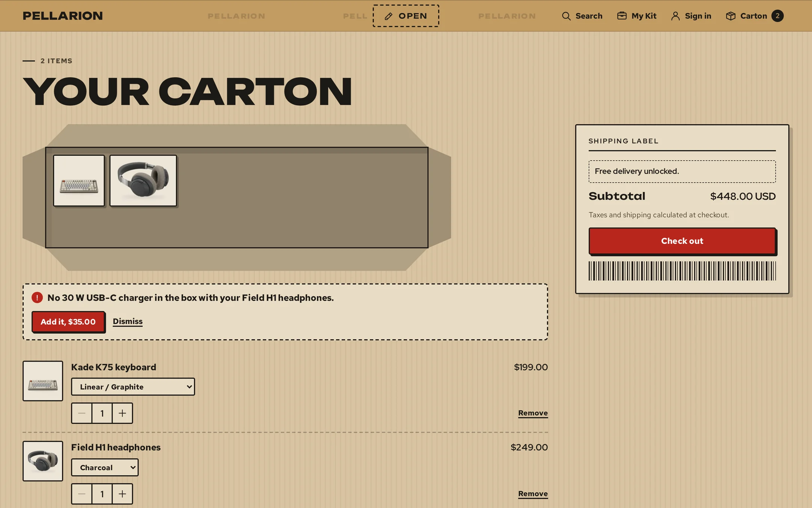Screen dimensions: 812x508
Task: Click headphones thumbnail inside the carton box
Action: click(143, 181)
